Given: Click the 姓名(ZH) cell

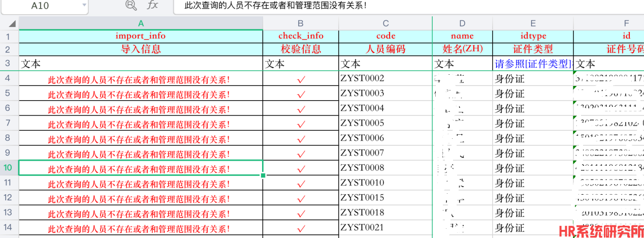Looking at the screenshot, I should [x=462, y=49].
